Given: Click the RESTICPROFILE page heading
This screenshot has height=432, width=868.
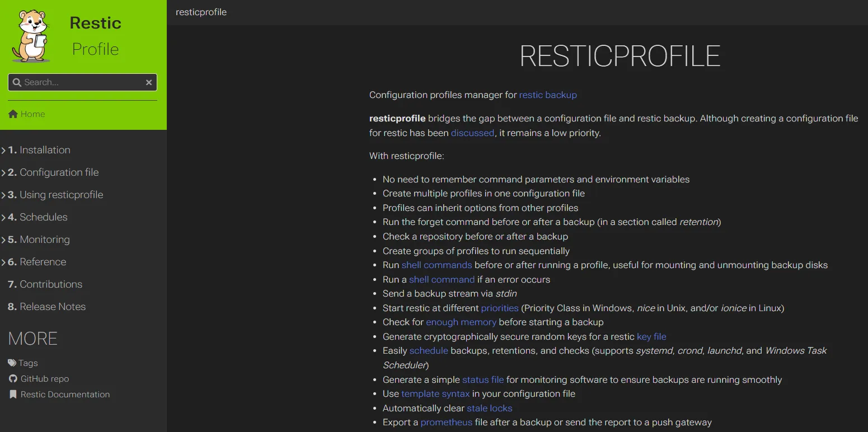Looking at the screenshot, I should point(620,56).
